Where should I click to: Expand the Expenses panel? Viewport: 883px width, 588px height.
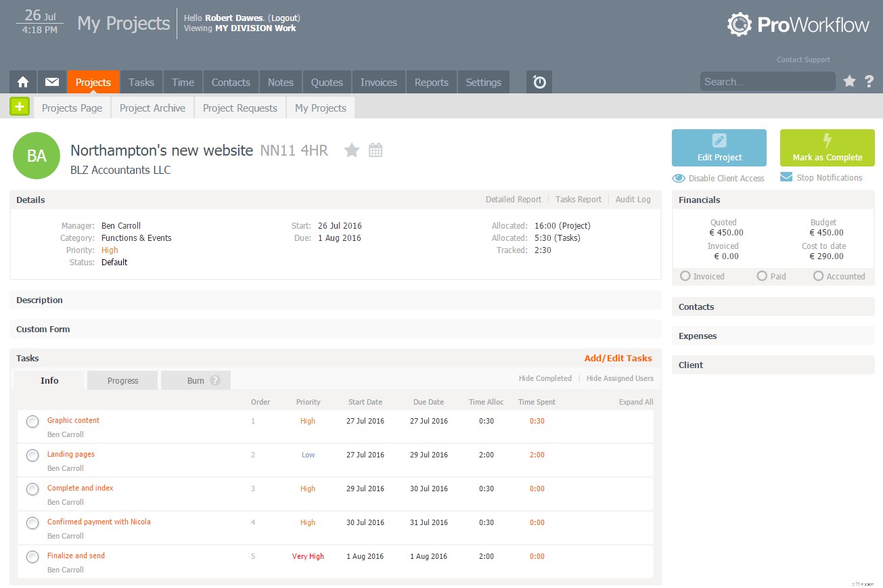773,336
